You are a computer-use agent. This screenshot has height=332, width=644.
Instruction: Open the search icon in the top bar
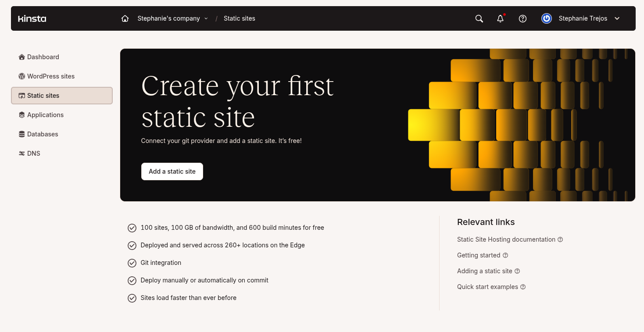479,18
